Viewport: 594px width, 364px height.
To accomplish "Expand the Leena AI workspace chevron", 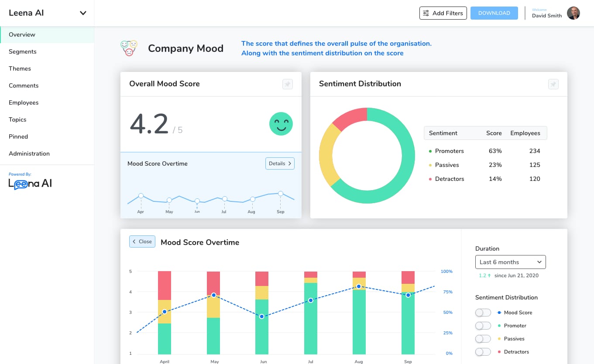I will (x=83, y=13).
